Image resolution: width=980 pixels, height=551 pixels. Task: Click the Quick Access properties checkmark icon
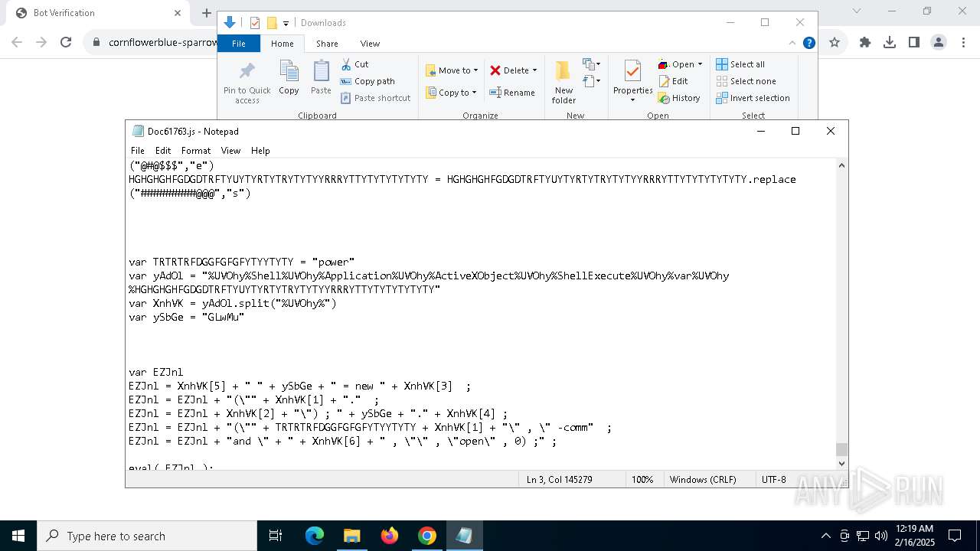pos(255,23)
